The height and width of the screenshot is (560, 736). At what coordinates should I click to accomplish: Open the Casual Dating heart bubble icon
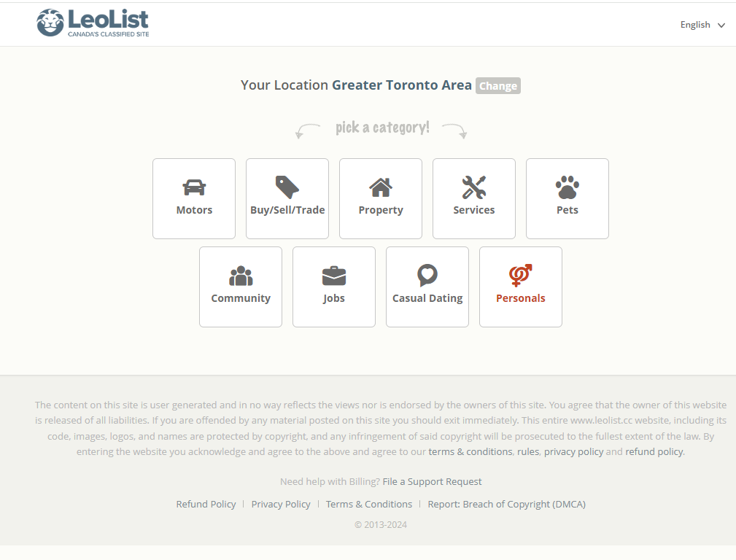[427, 276]
